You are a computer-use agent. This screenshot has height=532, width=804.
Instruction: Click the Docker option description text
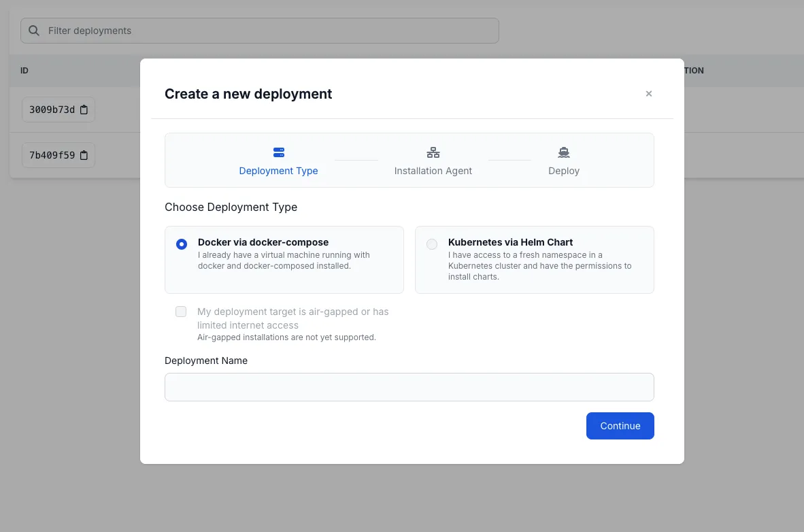click(284, 261)
